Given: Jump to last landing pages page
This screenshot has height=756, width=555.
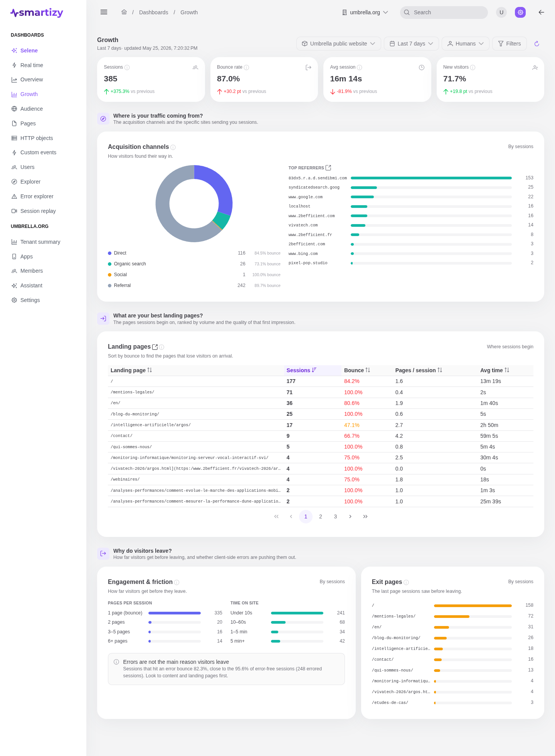Looking at the screenshot, I should 365,516.
